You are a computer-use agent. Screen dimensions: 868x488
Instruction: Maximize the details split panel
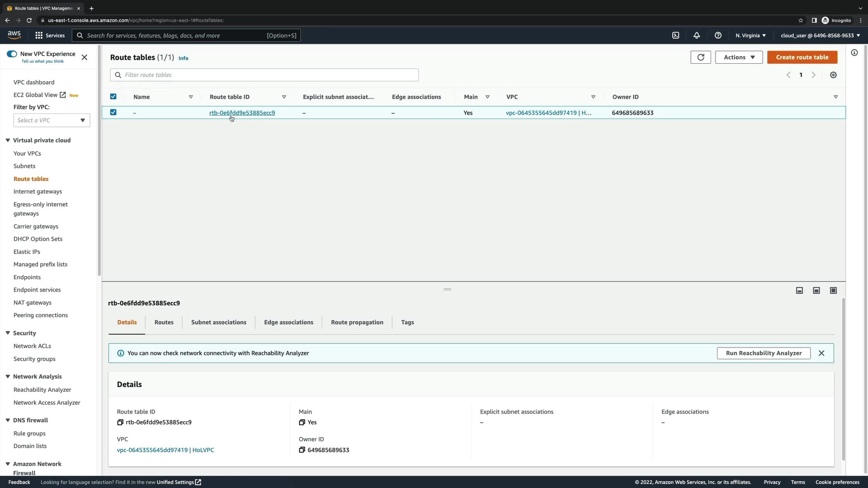click(833, 291)
